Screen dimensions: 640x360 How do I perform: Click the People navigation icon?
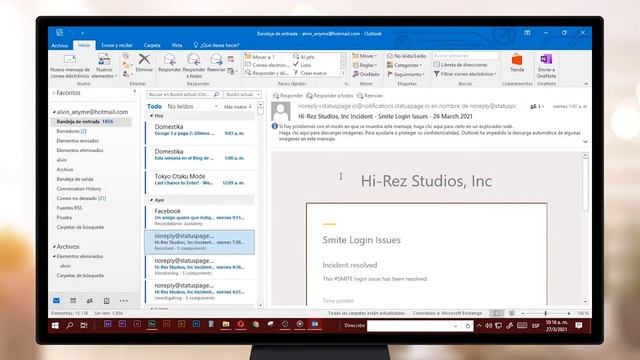click(90, 301)
